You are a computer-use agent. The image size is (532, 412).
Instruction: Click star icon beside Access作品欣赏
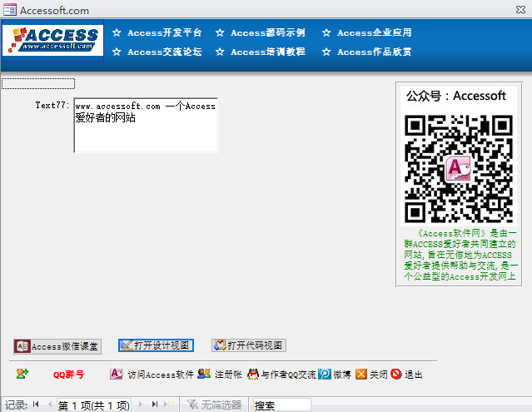(x=326, y=52)
